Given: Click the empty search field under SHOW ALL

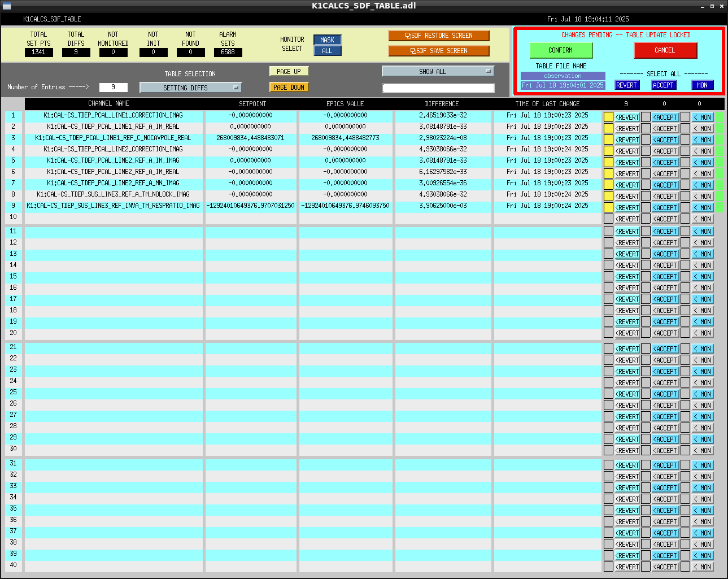Looking at the screenshot, I should 438,88.
